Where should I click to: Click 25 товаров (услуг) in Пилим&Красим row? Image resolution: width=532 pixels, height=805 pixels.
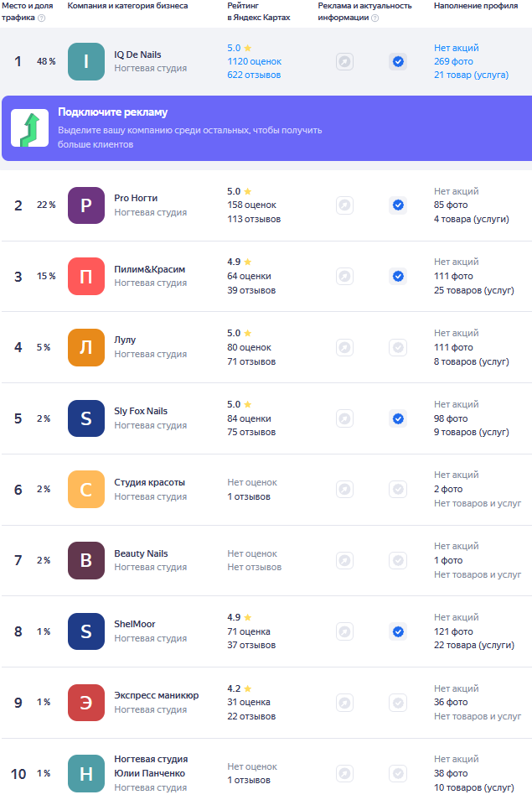(x=474, y=291)
